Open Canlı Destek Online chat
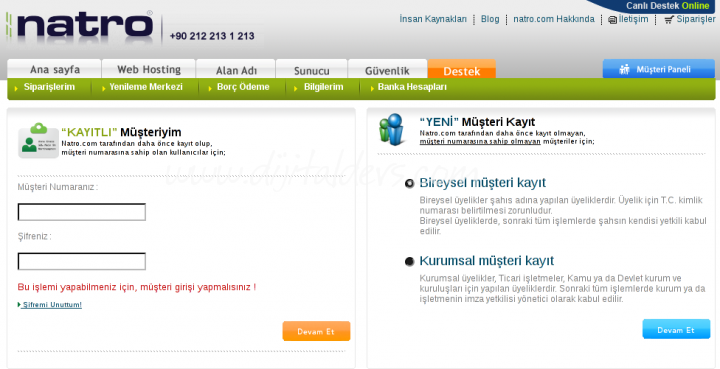 click(668, 6)
